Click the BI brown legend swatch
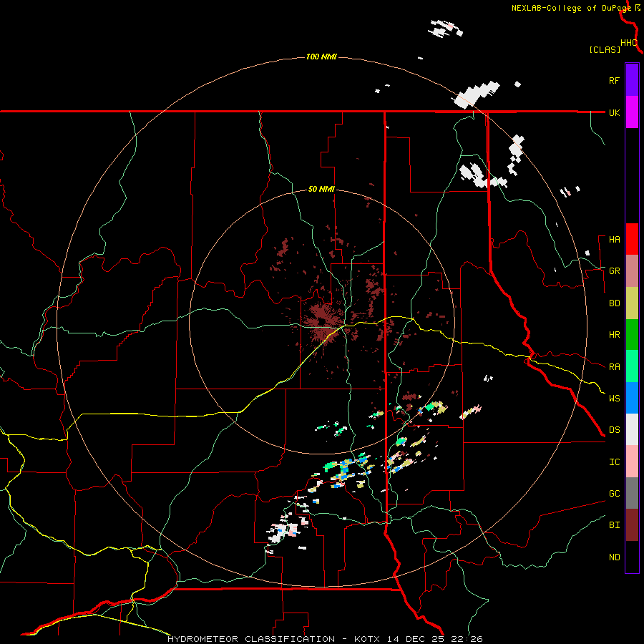 [632, 525]
